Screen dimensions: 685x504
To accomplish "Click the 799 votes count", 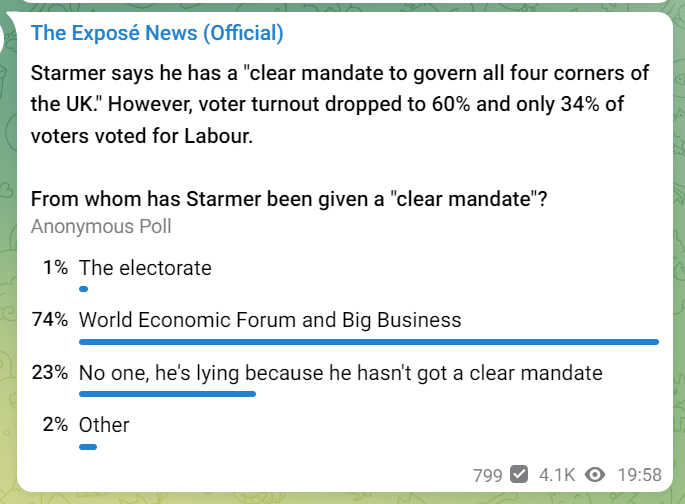I will click(x=488, y=475).
